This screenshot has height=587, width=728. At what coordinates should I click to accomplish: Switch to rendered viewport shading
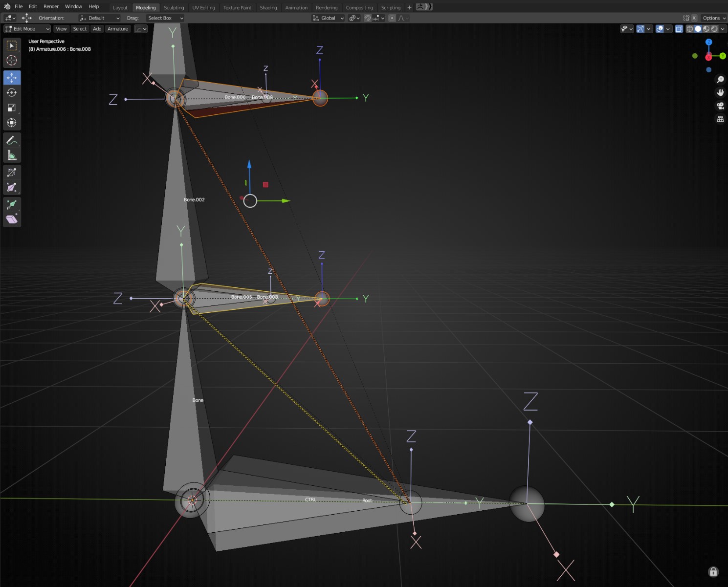714,29
